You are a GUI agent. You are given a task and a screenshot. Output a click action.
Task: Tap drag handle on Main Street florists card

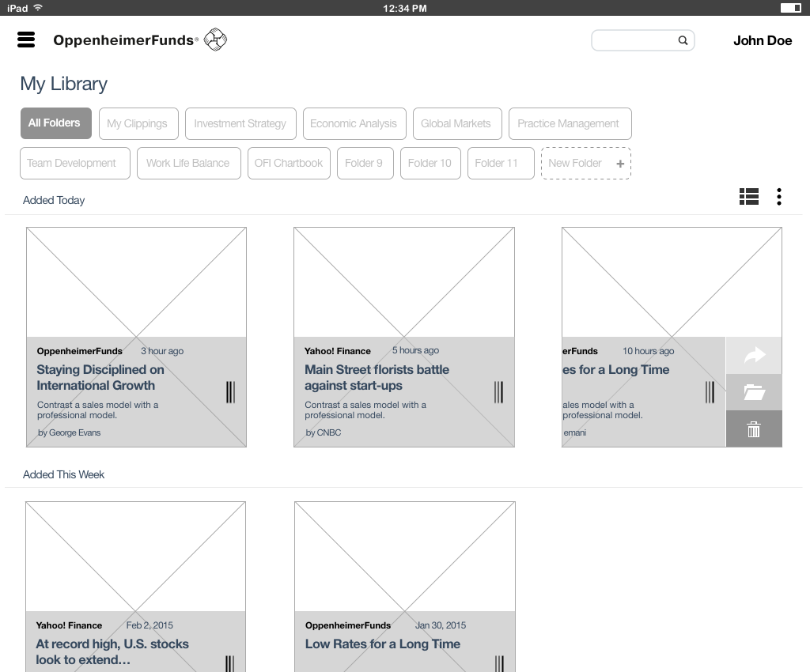coord(498,392)
